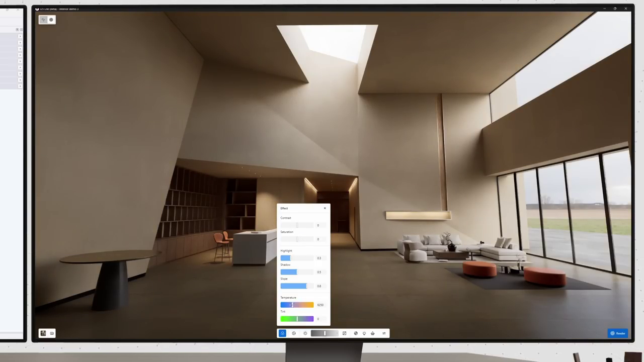Click the Shadow value field showing 0.5
The image size is (644, 362).
point(321,272)
